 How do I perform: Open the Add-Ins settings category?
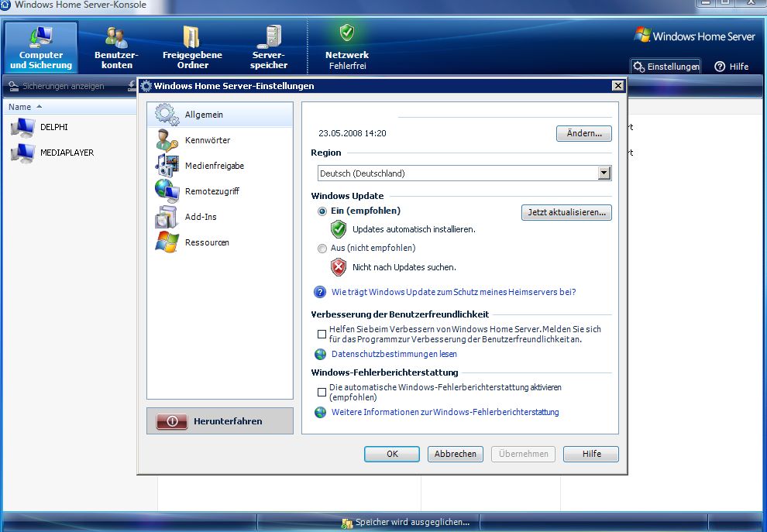click(220, 217)
